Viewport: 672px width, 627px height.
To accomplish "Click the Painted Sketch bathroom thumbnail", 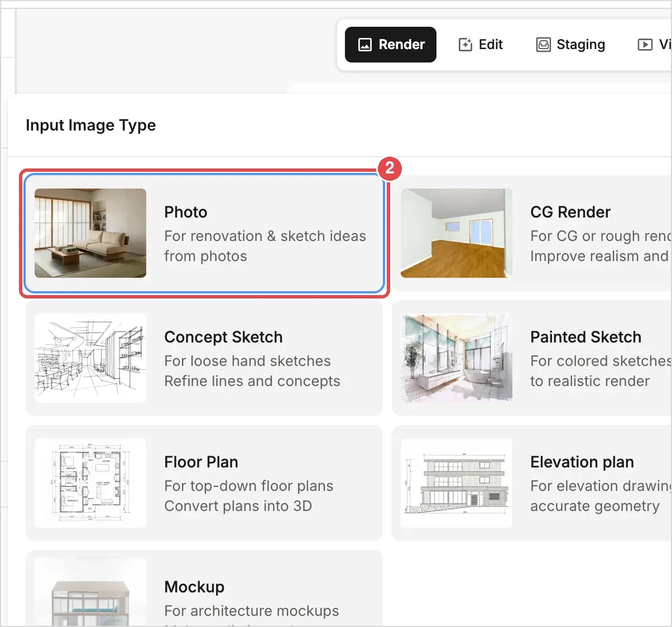I will pyautogui.click(x=457, y=358).
